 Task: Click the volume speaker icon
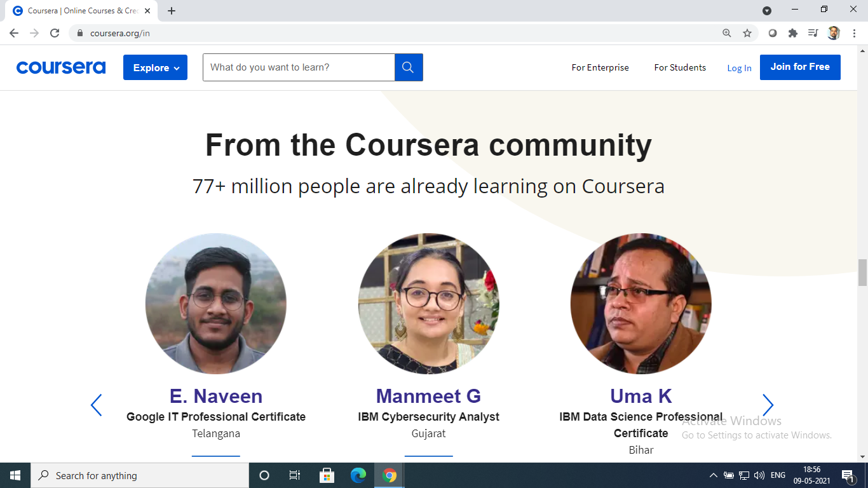[x=759, y=475]
